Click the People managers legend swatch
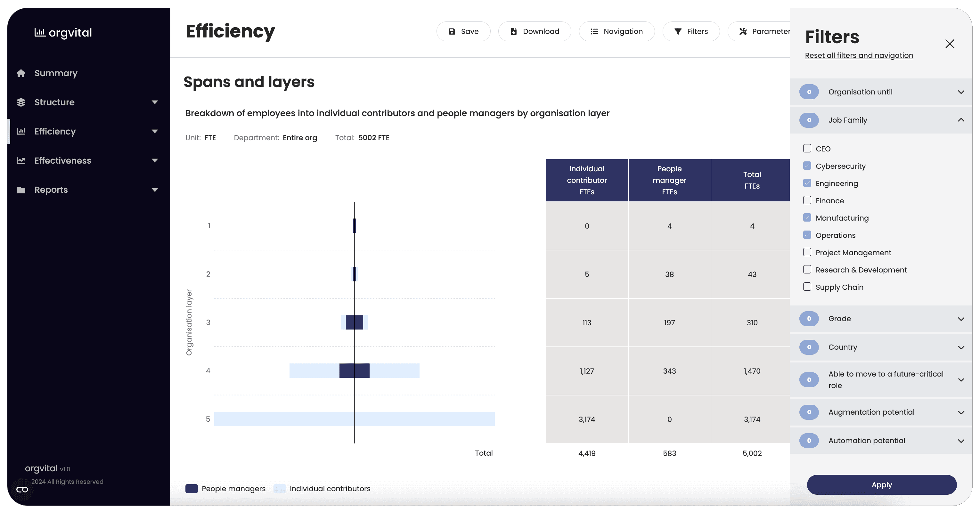Screen dimensions: 980x520 [192, 488]
